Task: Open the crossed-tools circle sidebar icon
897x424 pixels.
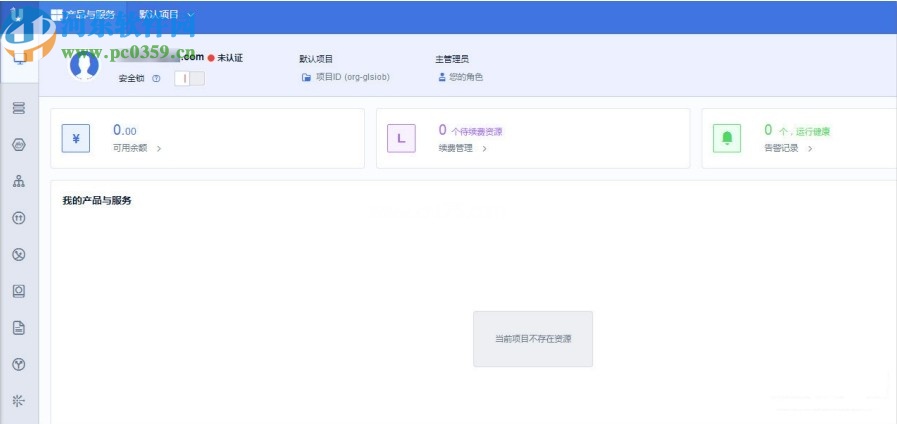Action: coord(19,255)
